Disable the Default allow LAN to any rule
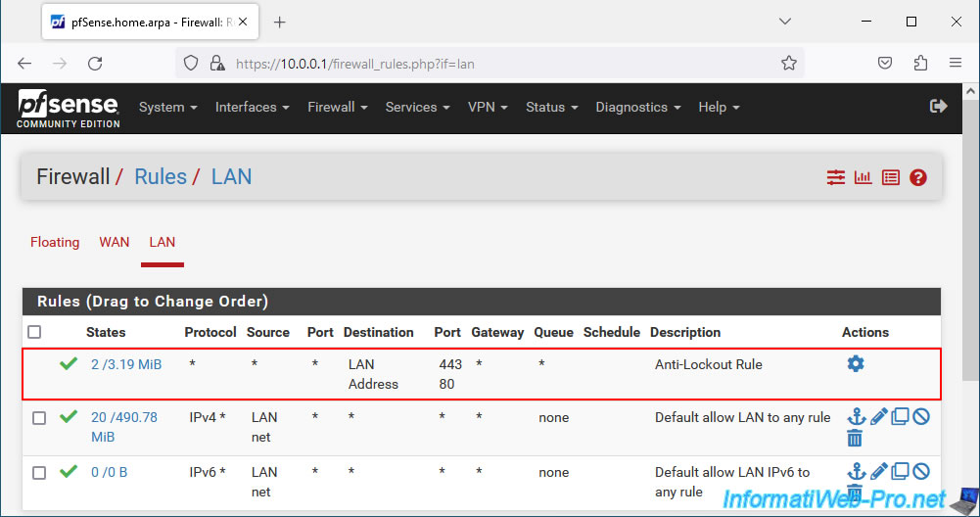The width and height of the screenshot is (980, 517). pos(920,416)
